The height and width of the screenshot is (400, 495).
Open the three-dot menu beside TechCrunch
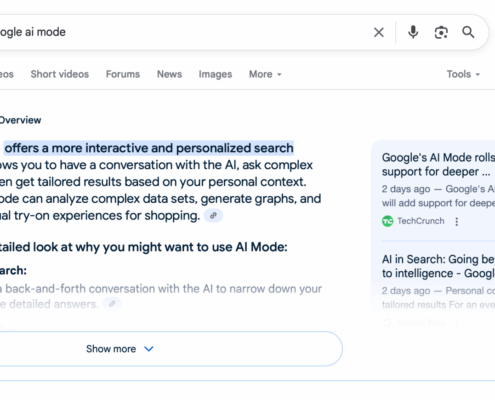(x=457, y=222)
